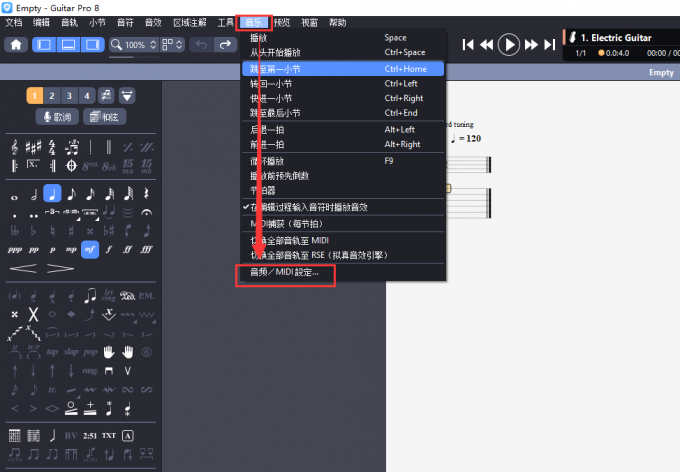Image resolution: width=680 pixels, height=472 pixels.
Task: Toggle the bottom panel view button
Action: 69,44
